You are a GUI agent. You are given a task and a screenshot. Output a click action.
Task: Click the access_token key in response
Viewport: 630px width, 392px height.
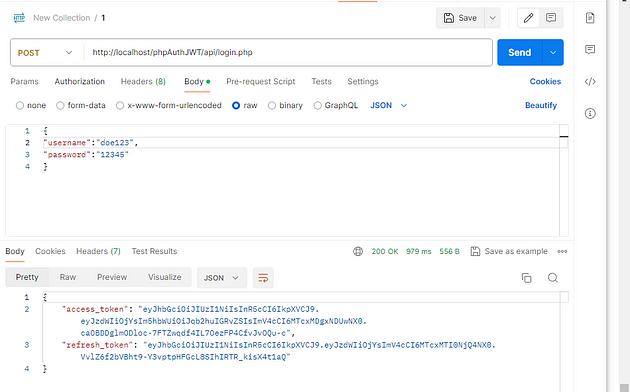(x=95, y=309)
